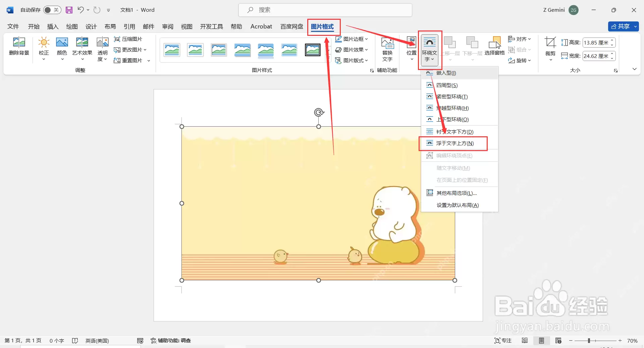This screenshot has height=348, width=644.
Task: Click the zoom slider handle
Action: click(589, 341)
